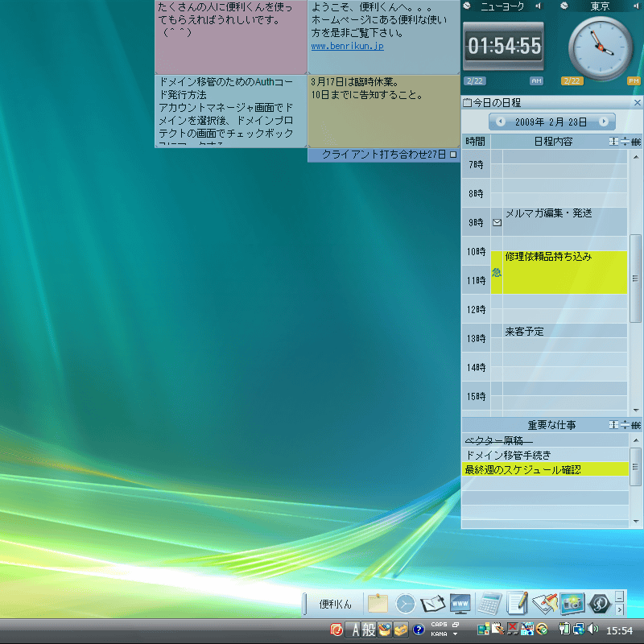Expand the launcher with the right arrow
The image size is (644, 644).
619,610
